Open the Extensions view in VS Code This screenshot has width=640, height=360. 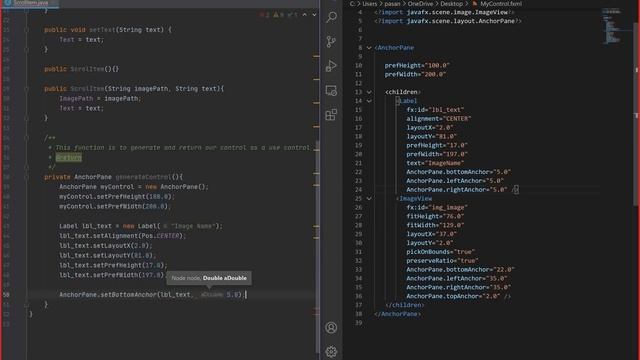pyautogui.click(x=331, y=115)
